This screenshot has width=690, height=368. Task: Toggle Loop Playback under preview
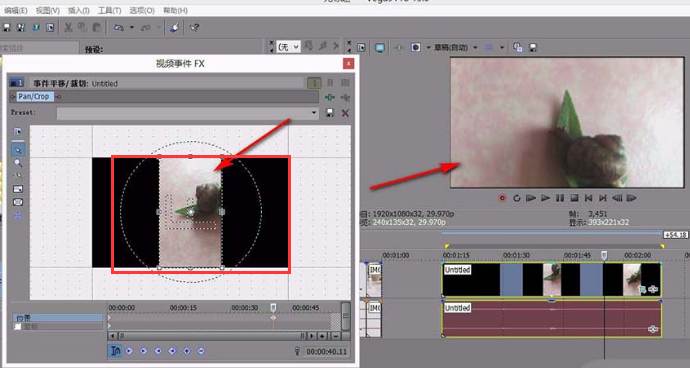coord(517,198)
